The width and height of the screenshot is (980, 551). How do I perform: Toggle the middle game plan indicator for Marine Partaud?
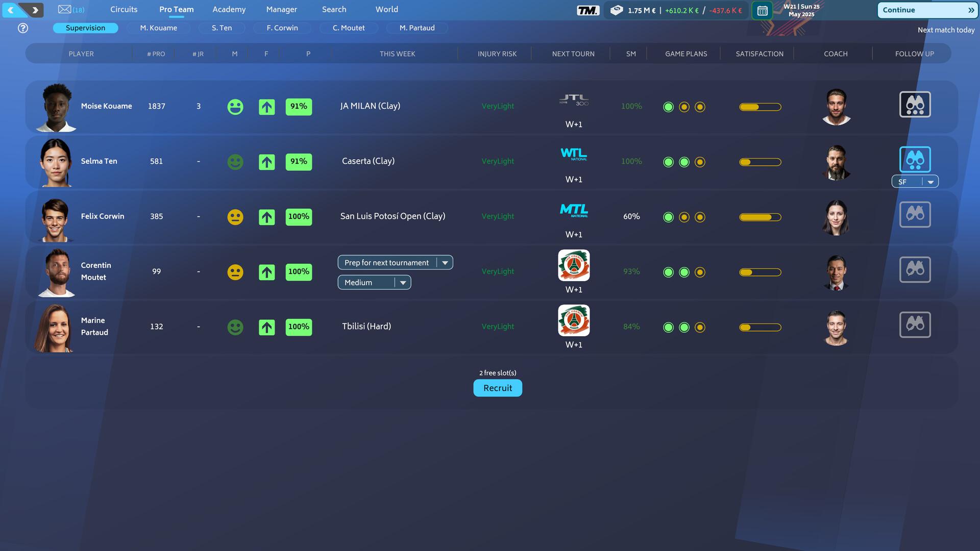click(x=684, y=327)
